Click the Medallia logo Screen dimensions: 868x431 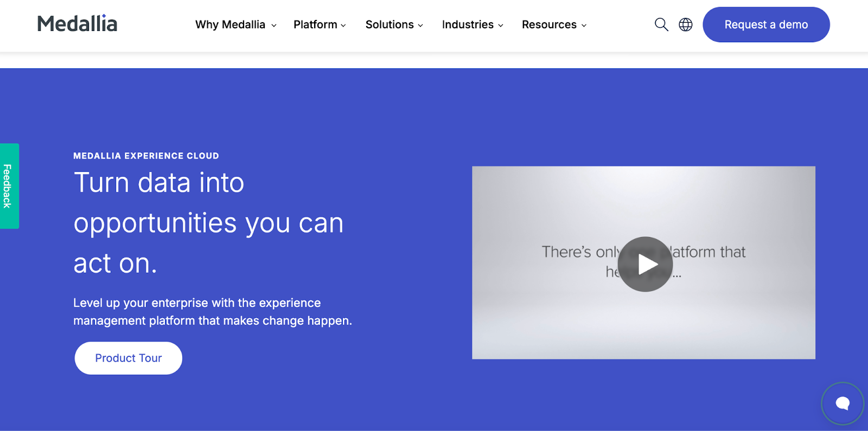(77, 24)
